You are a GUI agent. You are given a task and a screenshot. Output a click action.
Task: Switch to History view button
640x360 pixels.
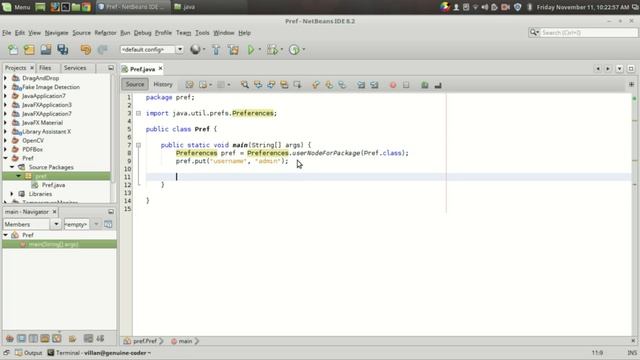[163, 84]
